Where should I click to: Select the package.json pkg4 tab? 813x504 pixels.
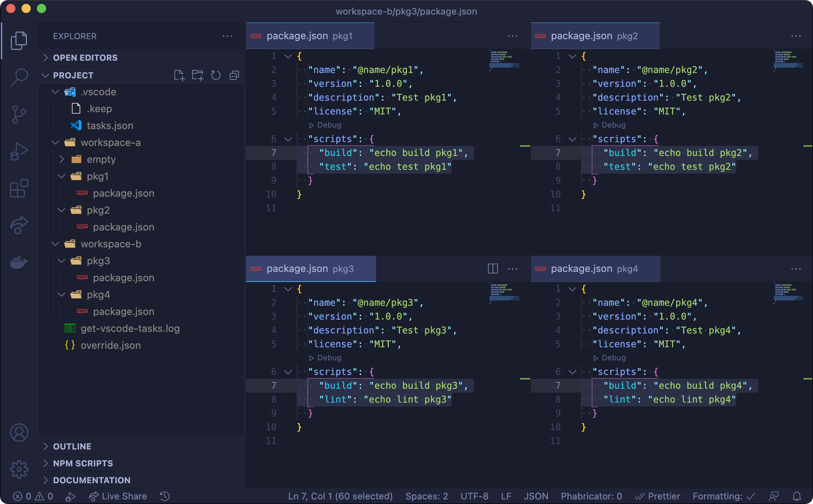tap(594, 269)
